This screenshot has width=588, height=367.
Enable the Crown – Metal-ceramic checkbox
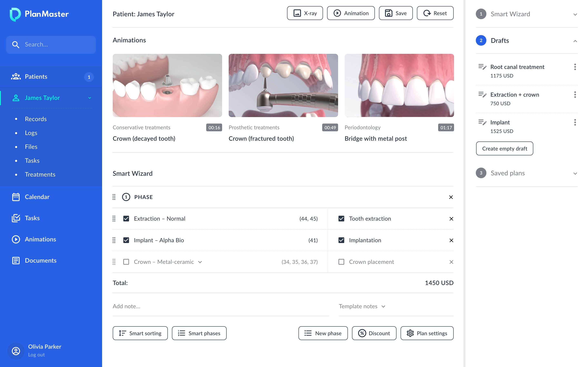[126, 262]
